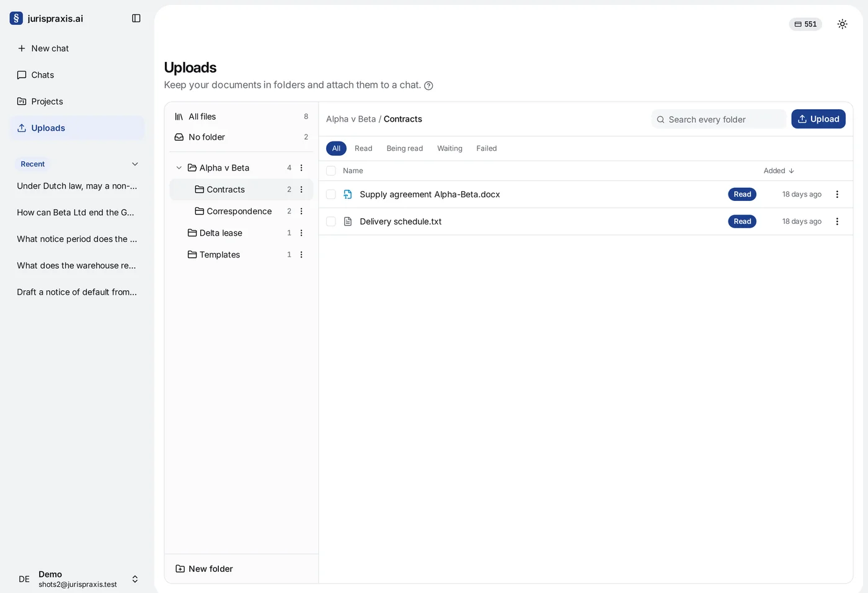Click the Upload button
The image size is (868, 593).
[818, 119]
